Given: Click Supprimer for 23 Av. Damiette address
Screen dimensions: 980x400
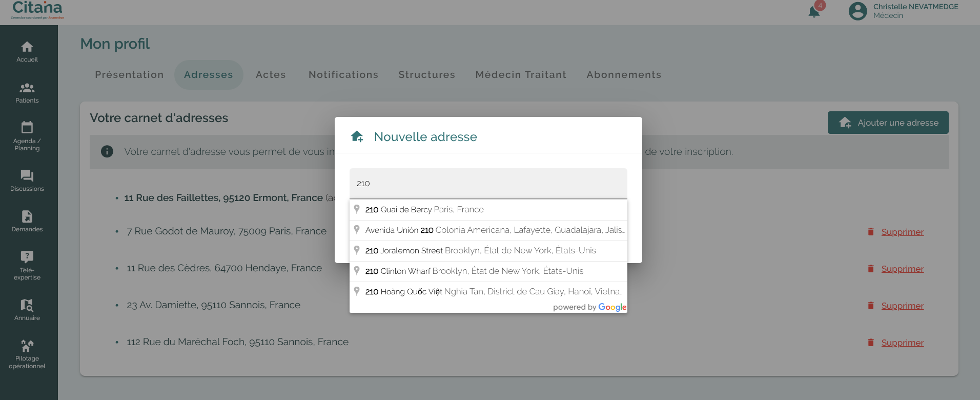Looking at the screenshot, I should click(x=902, y=306).
